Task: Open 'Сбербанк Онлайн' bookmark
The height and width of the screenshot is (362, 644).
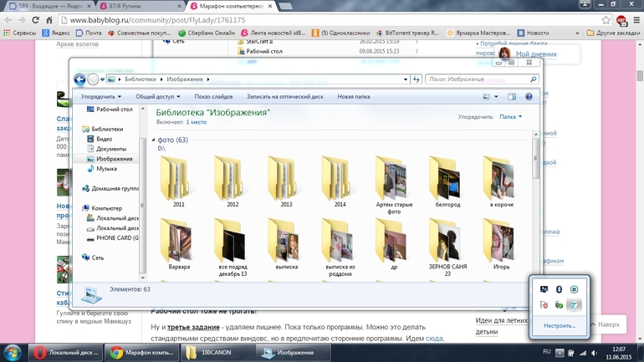Action: click(207, 33)
